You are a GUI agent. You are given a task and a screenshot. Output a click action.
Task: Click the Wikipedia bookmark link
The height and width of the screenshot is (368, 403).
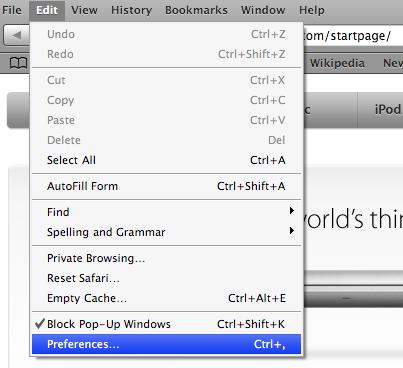[x=337, y=63]
